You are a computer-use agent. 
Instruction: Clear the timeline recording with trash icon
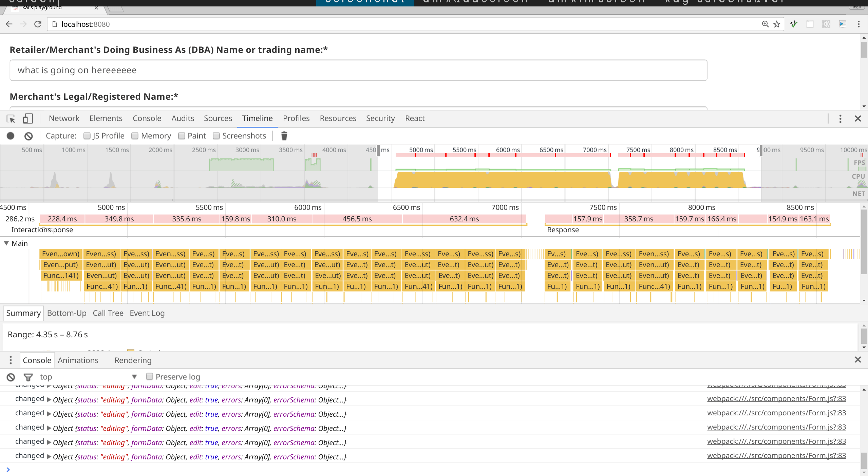pyautogui.click(x=284, y=136)
